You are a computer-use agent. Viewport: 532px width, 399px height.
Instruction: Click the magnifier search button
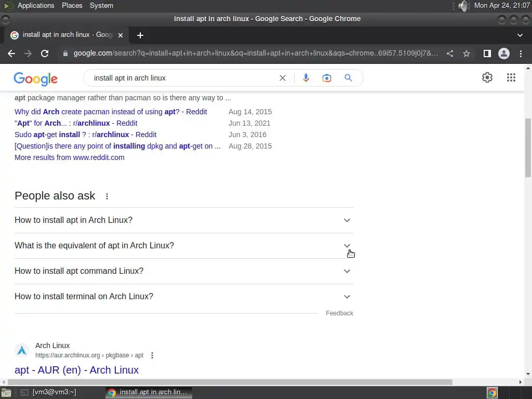pyautogui.click(x=348, y=78)
